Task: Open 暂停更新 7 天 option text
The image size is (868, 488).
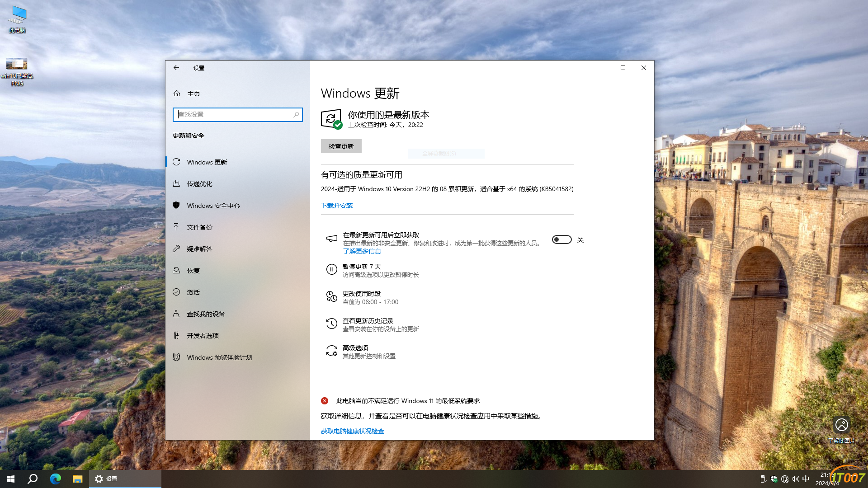Action: click(362, 267)
